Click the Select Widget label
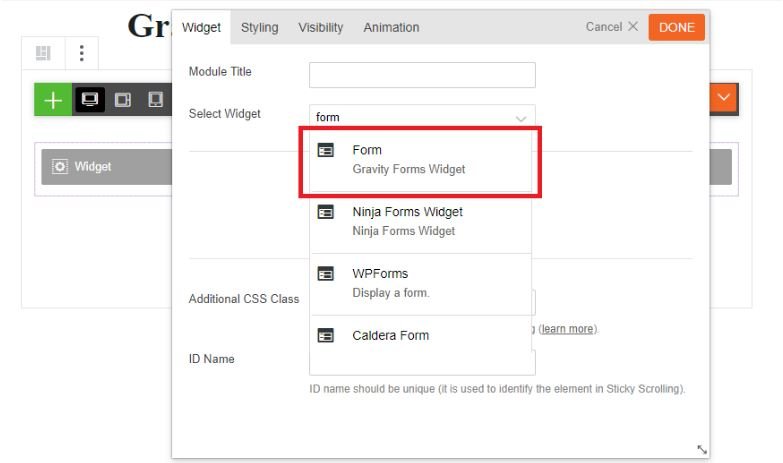The width and height of the screenshot is (783, 463). (x=225, y=114)
